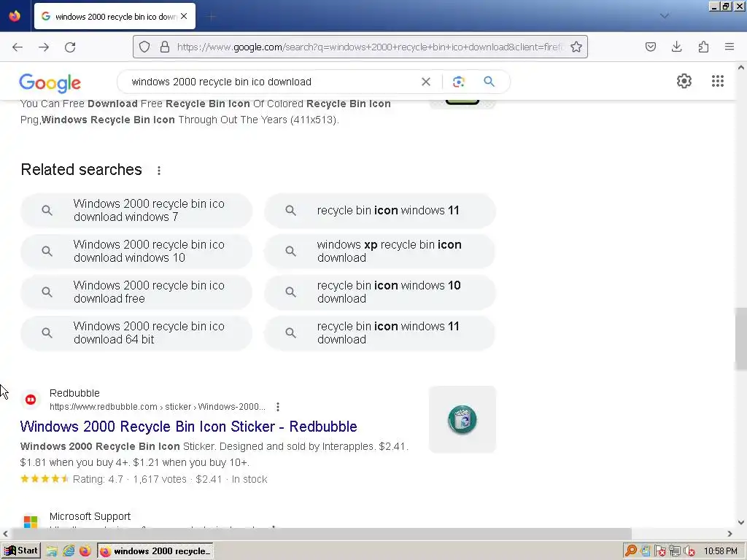Click the volume speaker tray icon
Viewport: 747px width, 560px height.
[689, 551]
